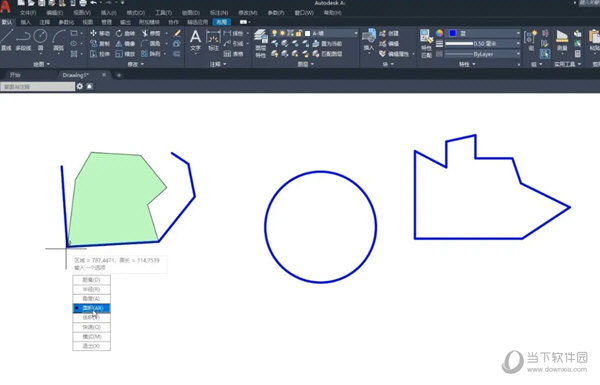The image size is (600, 385).
Task: Open the 工具(T) menu
Action: 163,13
